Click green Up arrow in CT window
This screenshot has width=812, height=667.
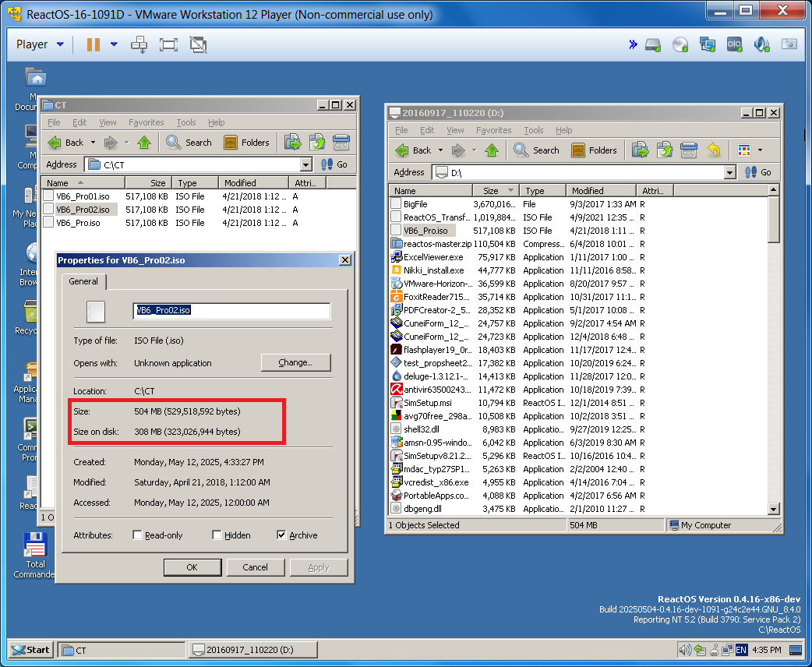point(144,143)
